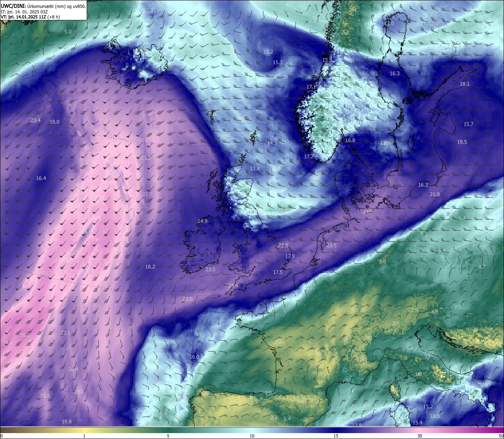The image size is (504, 439).
Task: Click the 23.1 value label
Action: click(65, 333)
